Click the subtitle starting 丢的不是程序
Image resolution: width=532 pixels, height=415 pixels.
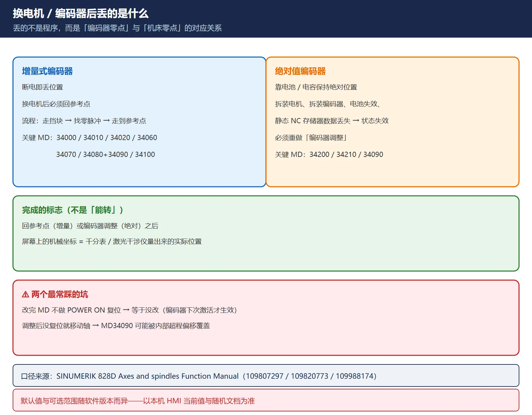coord(117,28)
